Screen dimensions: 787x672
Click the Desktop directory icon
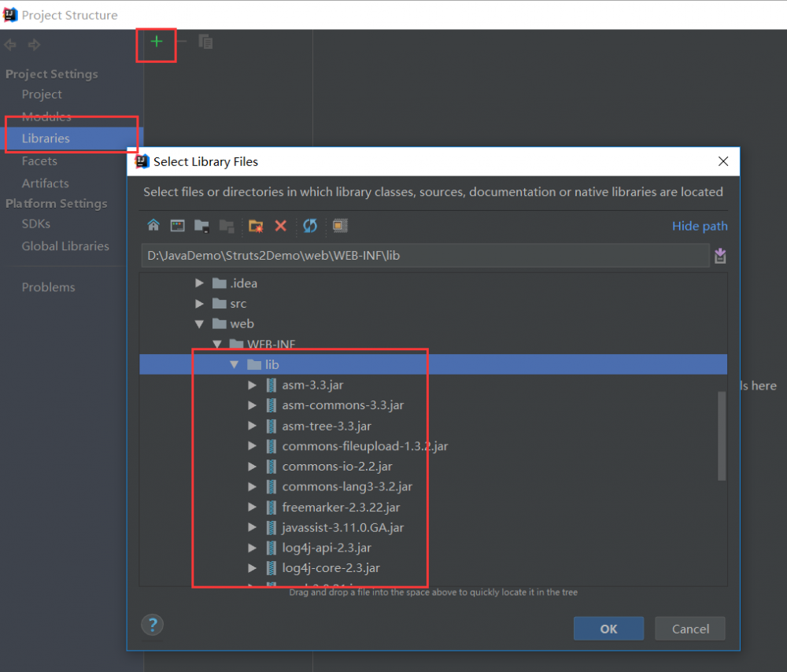pos(177,226)
